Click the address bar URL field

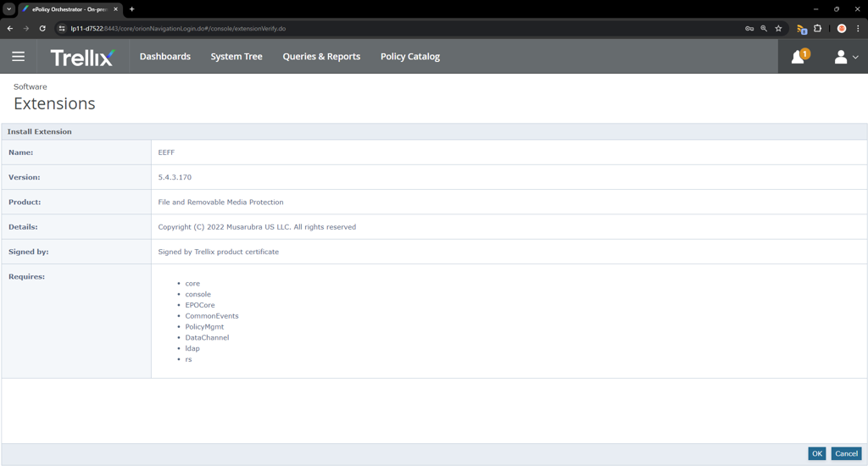[339, 28]
